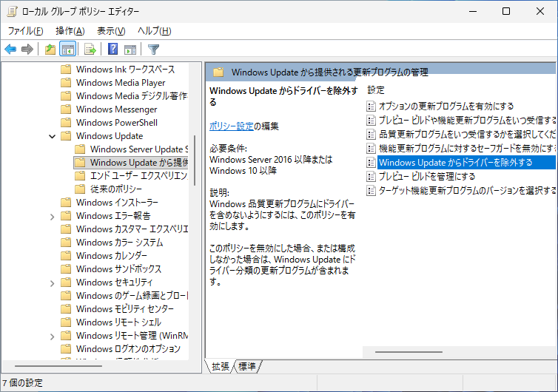Screen dimensions: 558x392
Task: Click the settings list horizontal scrollbar thumb
Action: pos(409,352)
